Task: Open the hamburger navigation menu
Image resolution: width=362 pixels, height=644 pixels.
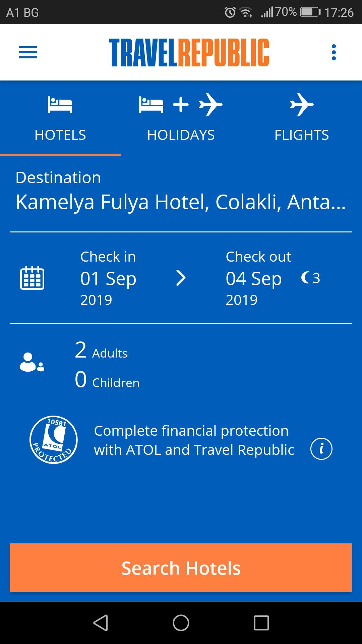Action: pyautogui.click(x=28, y=52)
